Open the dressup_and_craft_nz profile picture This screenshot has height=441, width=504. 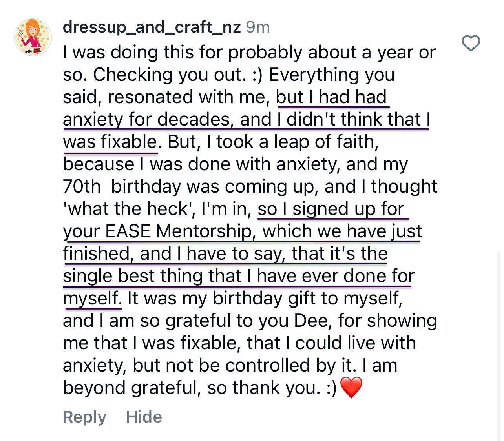tap(33, 37)
